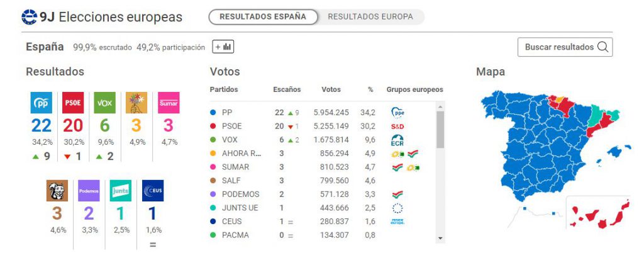Switch to Resultados España toggle
This screenshot has height=265, width=644.
pos(264,17)
